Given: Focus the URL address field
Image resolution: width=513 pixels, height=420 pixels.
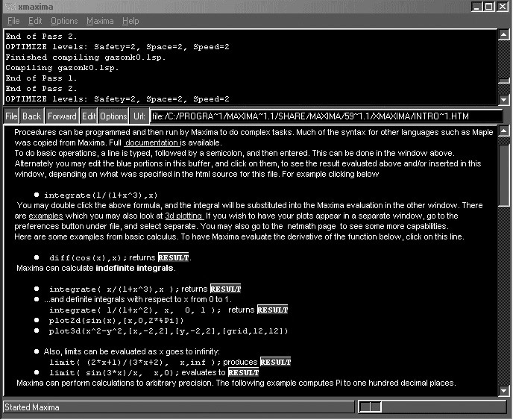Looking at the screenshot, I should tap(326, 116).
